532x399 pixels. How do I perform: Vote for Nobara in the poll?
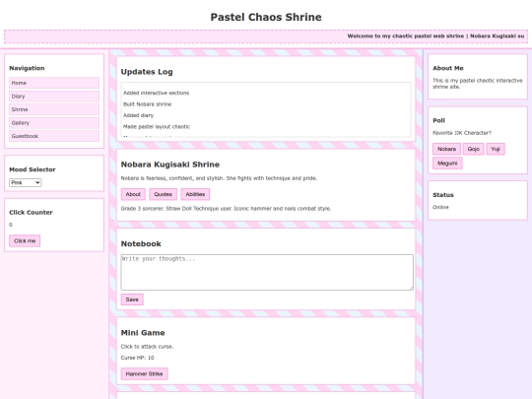click(446, 149)
